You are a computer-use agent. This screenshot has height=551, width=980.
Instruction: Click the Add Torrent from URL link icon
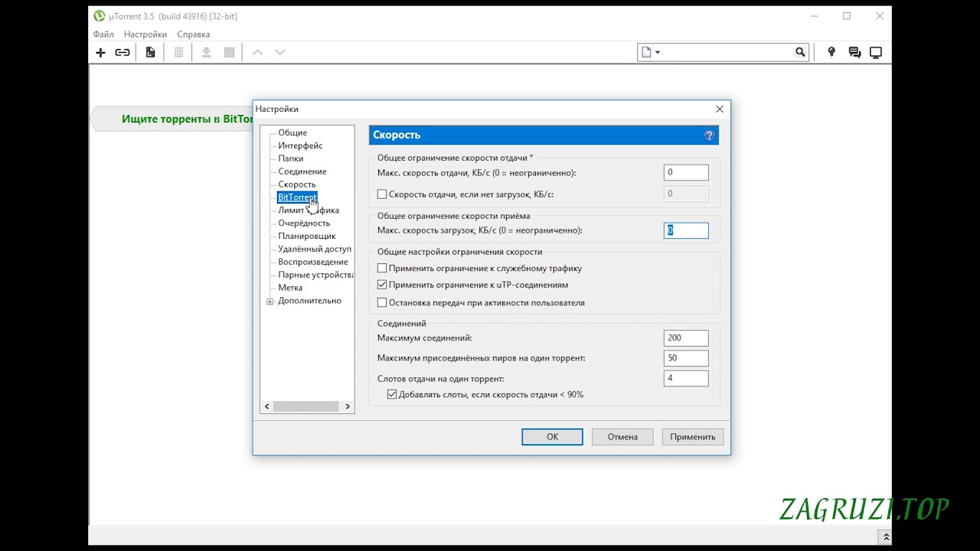(x=122, y=53)
